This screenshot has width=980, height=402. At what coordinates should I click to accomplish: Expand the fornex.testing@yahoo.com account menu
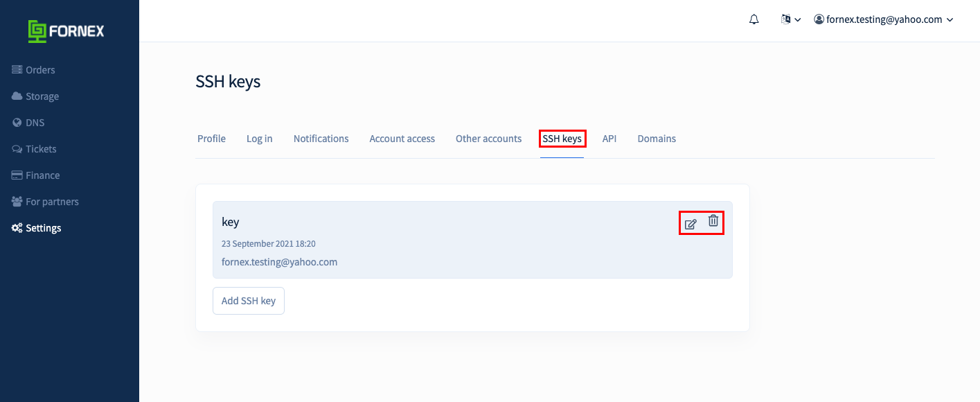(x=884, y=19)
